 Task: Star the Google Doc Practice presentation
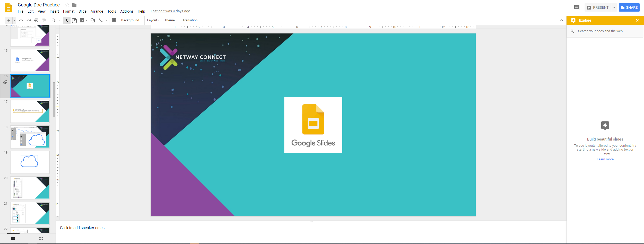click(67, 5)
